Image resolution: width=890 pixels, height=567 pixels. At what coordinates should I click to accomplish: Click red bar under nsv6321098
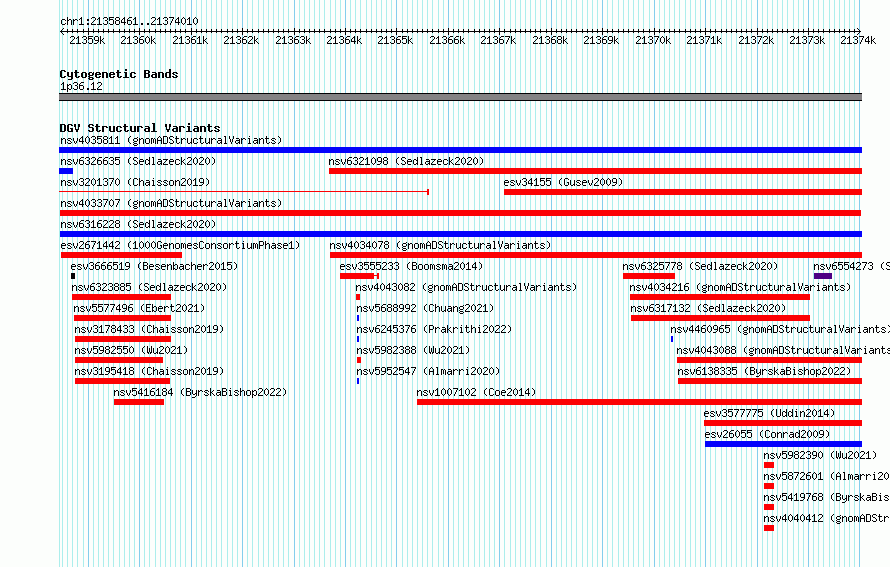point(595,171)
